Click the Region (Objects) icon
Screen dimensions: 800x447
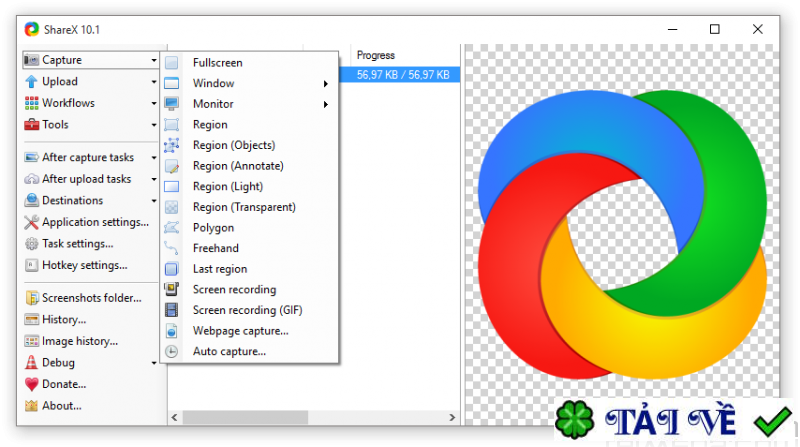tap(171, 145)
